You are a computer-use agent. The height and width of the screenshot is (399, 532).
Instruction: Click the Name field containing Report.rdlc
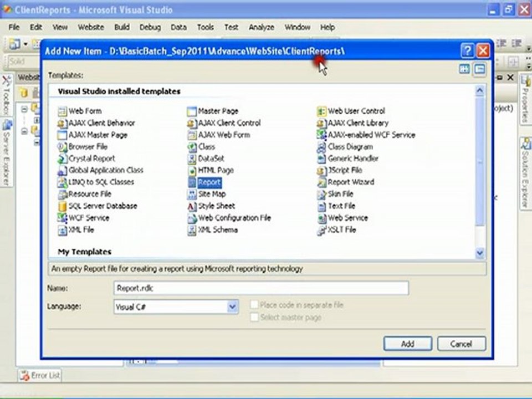261,288
